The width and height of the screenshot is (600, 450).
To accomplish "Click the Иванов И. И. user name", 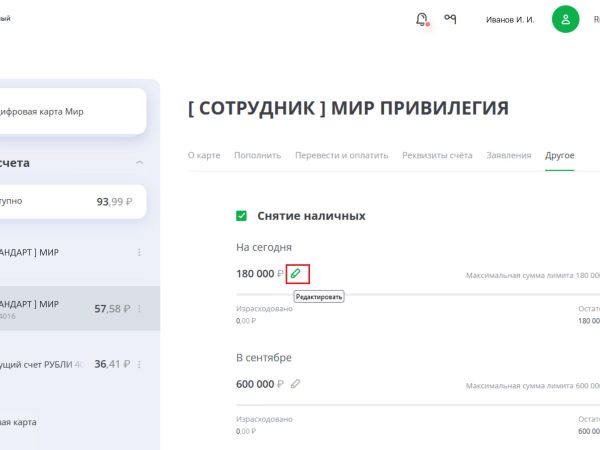I will [510, 20].
